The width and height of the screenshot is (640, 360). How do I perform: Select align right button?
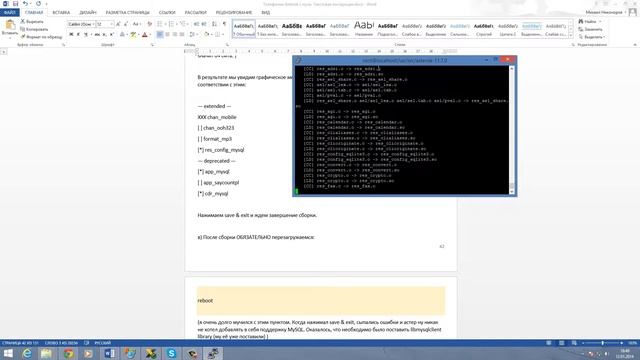[x=175, y=35]
